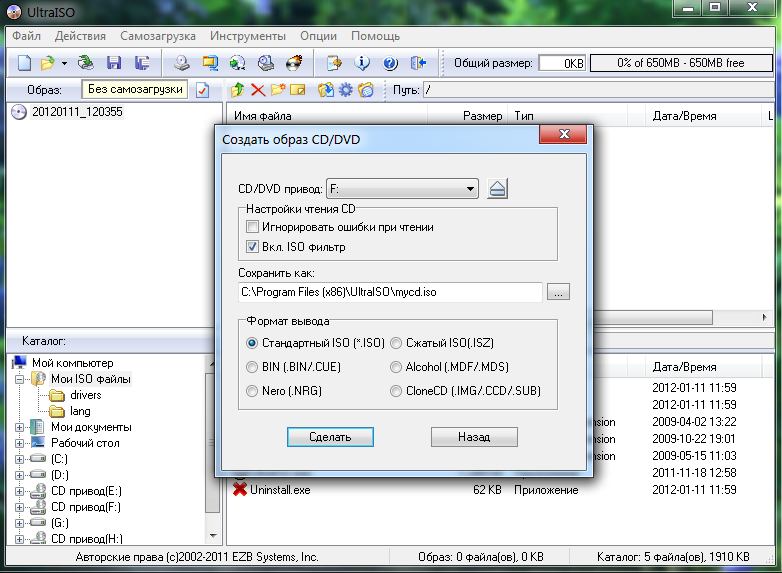Choose Alcohol (.MDF/.MDS) output format
This screenshot has width=782, height=573.
click(x=396, y=367)
